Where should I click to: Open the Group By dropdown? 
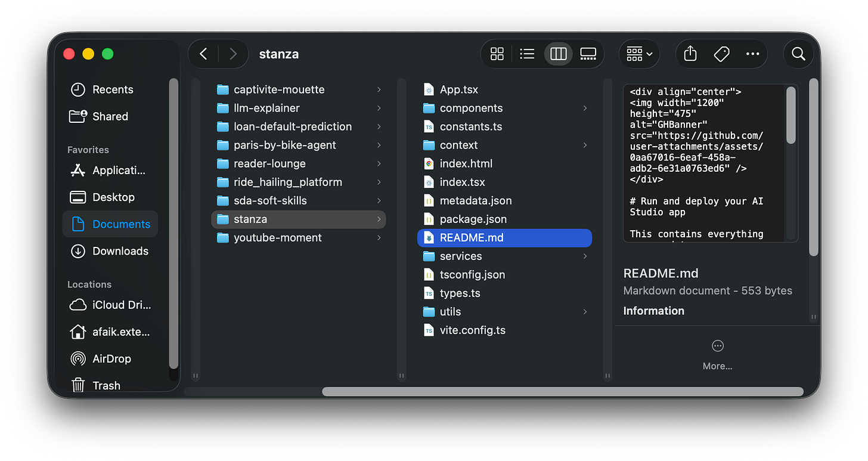point(638,54)
